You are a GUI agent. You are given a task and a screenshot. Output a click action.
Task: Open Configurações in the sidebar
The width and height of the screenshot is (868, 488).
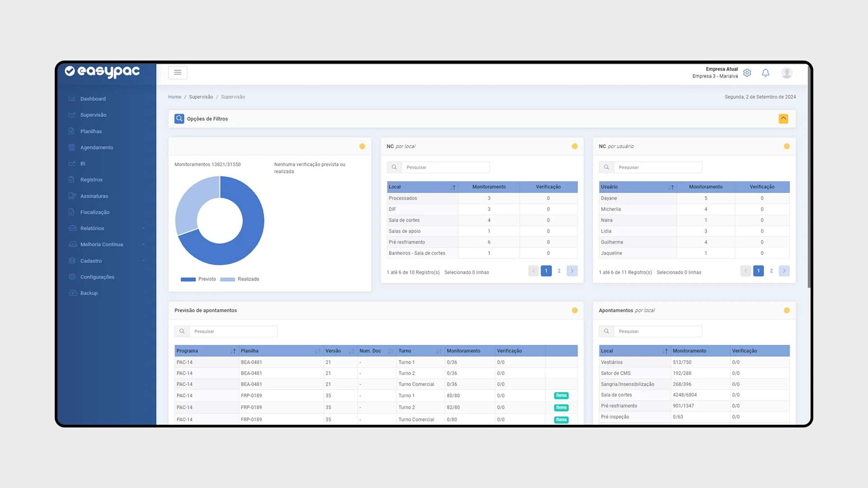click(x=97, y=277)
